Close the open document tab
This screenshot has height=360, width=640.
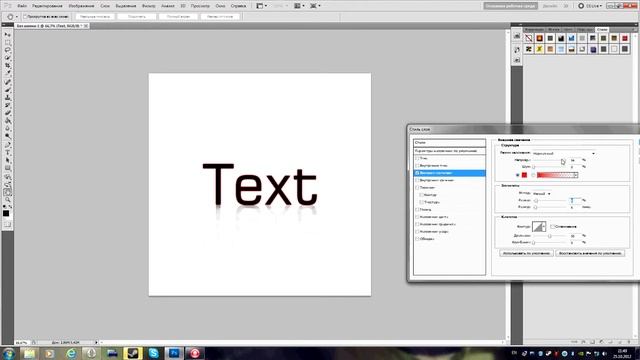pos(86,26)
